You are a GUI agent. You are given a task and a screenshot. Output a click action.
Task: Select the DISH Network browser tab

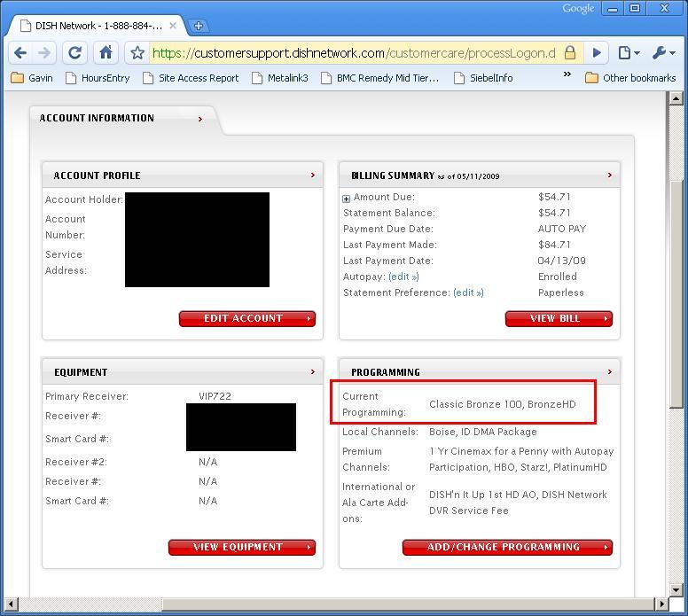tap(98, 26)
